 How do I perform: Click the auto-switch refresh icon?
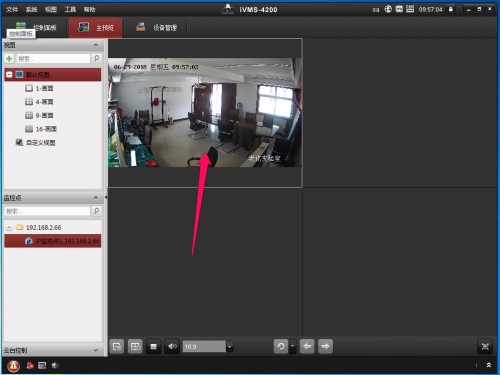click(281, 346)
